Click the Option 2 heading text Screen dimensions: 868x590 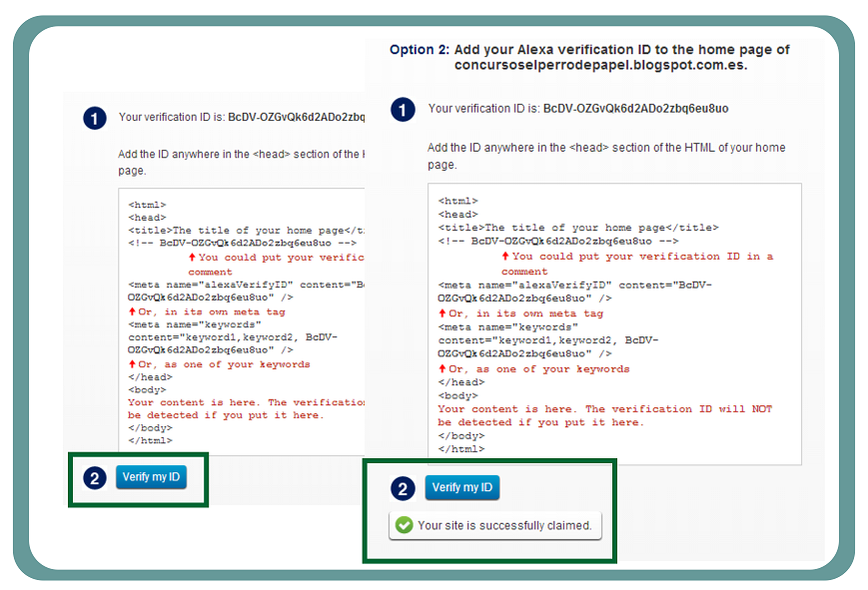(589, 57)
